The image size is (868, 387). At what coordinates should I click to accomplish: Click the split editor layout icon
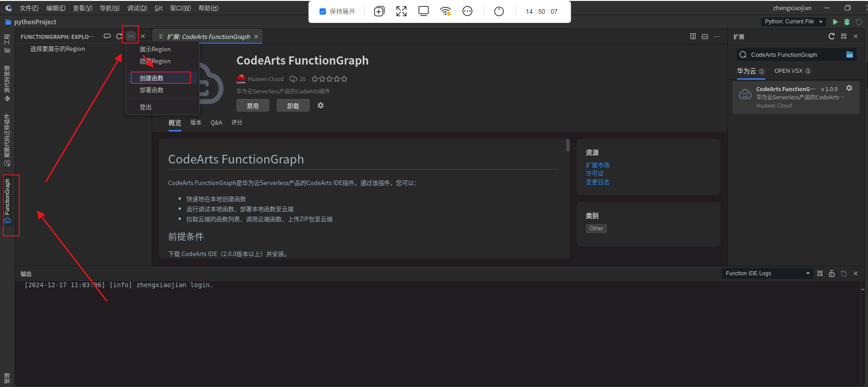(705, 36)
